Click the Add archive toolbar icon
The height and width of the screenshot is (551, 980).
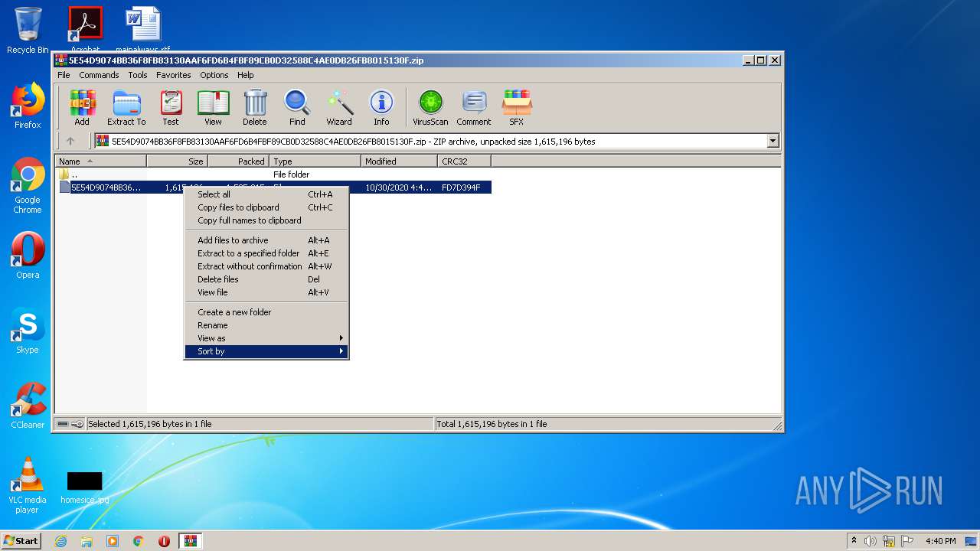[x=82, y=107]
